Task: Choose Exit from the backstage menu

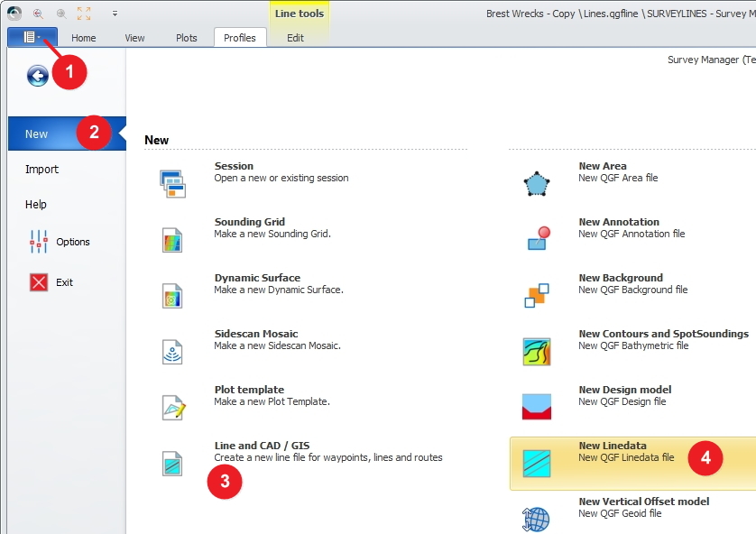Action: click(64, 282)
